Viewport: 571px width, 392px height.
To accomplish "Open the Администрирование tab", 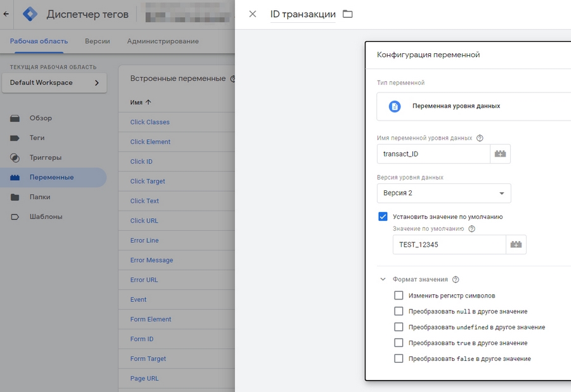I will tap(162, 41).
